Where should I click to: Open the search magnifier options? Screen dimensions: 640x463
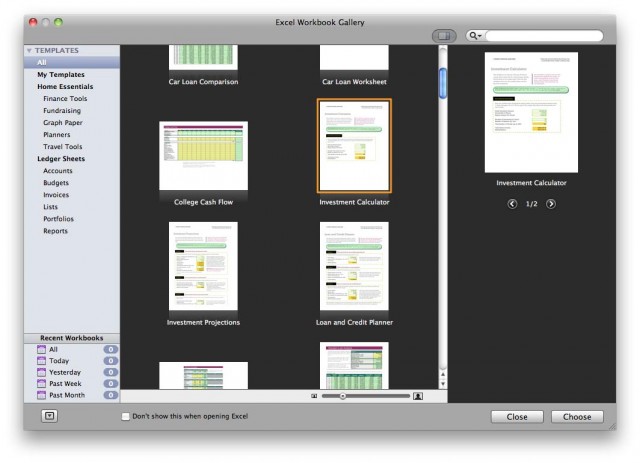point(475,36)
